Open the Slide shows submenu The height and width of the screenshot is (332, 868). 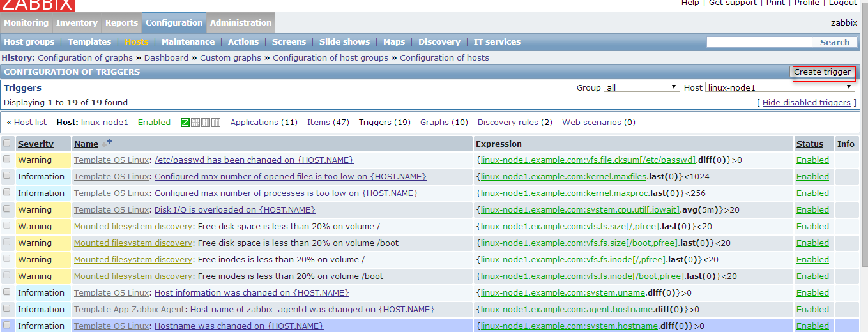[x=344, y=42]
